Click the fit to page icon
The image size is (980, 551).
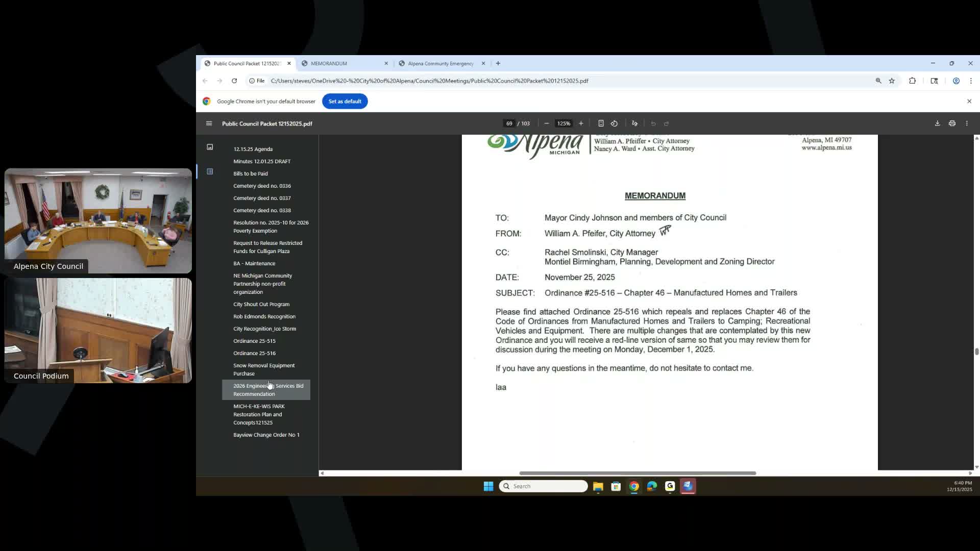tap(601, 123)
